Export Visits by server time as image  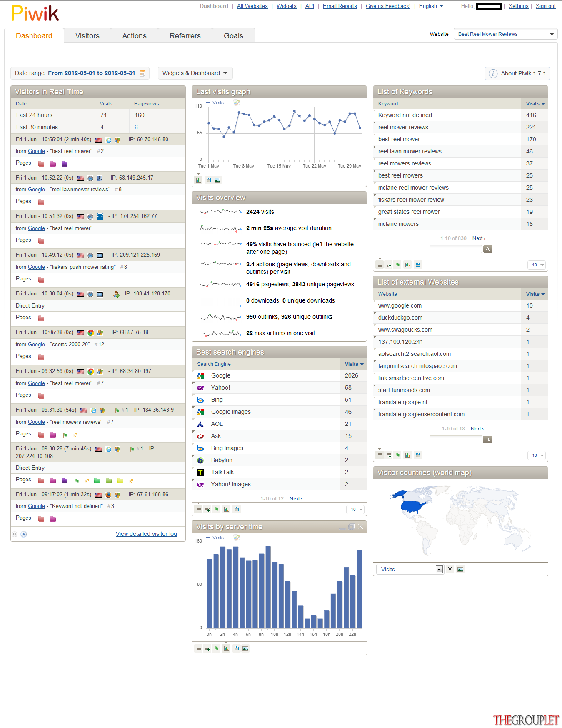245,648
